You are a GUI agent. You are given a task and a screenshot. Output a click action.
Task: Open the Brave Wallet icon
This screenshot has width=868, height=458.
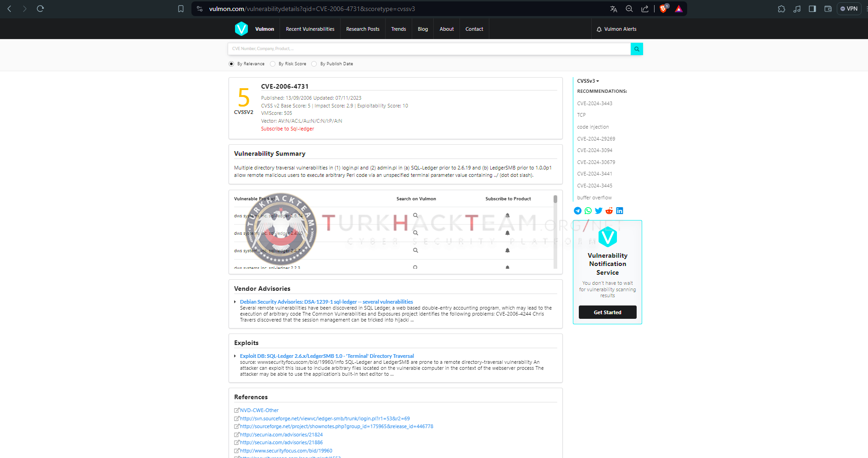[828, 9]
